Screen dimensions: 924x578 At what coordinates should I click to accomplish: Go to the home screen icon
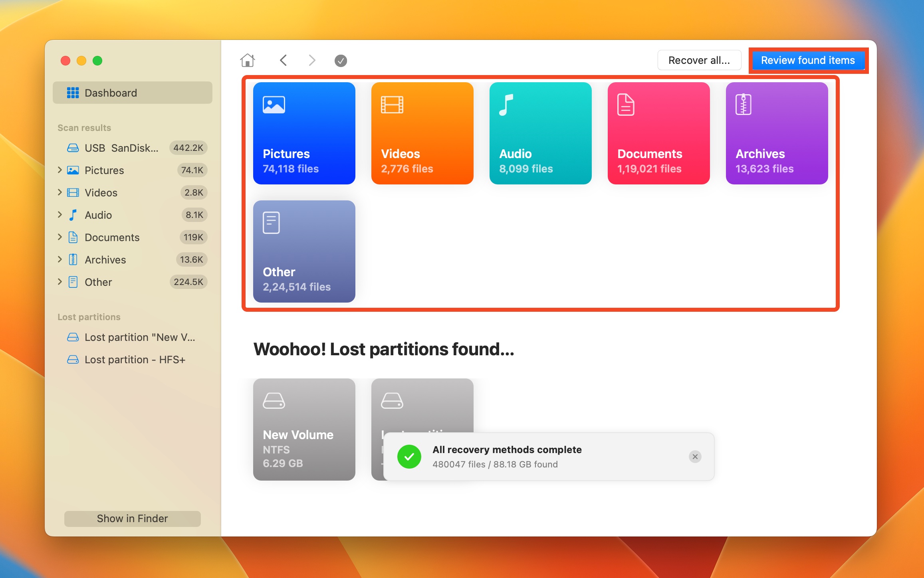pyautogui.click(x=248, y=60)
